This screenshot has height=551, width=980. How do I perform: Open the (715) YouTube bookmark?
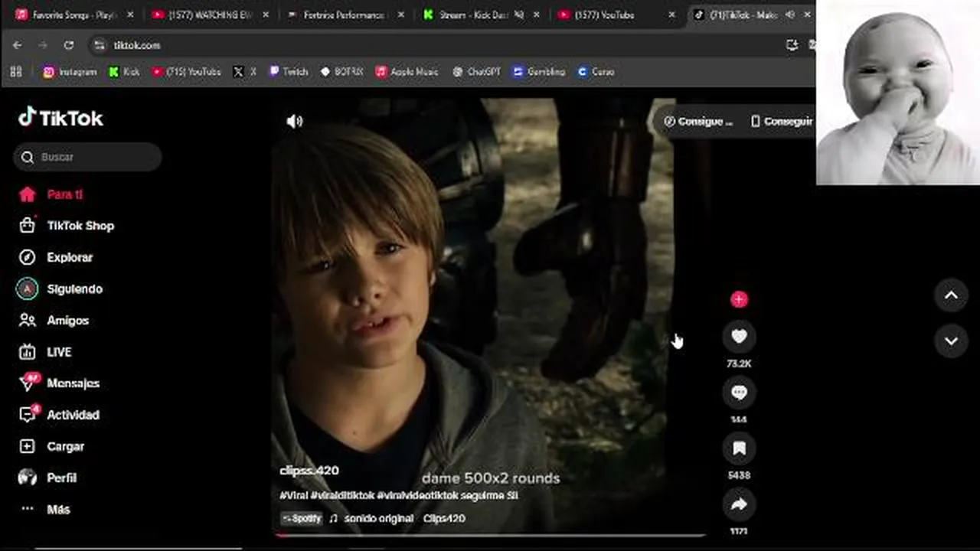click(x=186, y=71)
